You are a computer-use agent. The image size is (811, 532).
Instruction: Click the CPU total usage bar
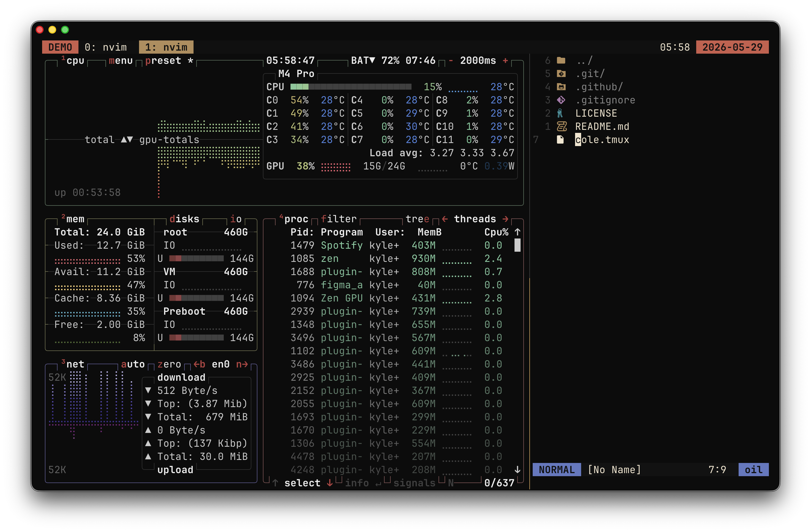(351, 87)
